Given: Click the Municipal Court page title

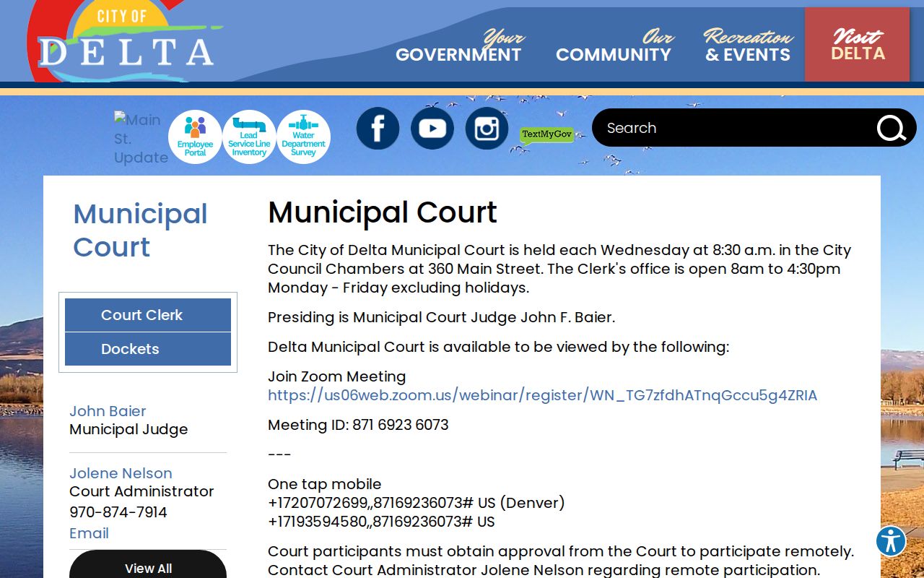Looking at the screenshot, I should pyautogui.click(x=383, y=212).
